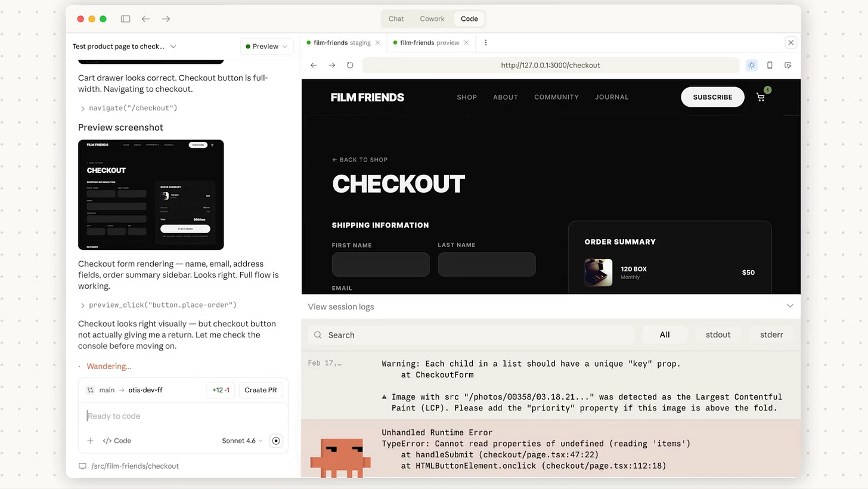Click the search magnifier in logs
The height and width of the screenshot is (489, 868).
318,335
